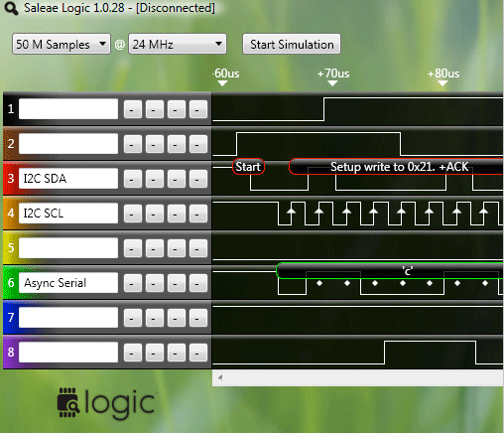Viewport: 504px width, 433px height.
Task: Click the red channel 3 color label
Action: [x=11, y=178]
